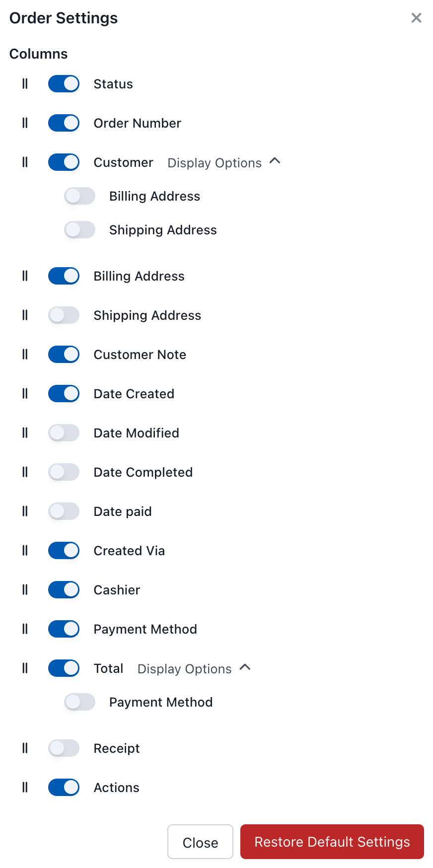Click Restore Default Settings
The height and width of the screenshot is (868, 433).
[x=332, y=842]
